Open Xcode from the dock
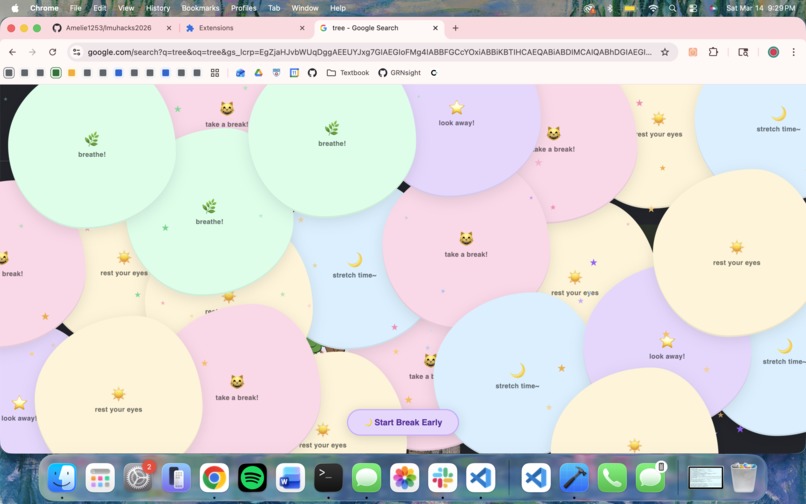 point(574,478)
